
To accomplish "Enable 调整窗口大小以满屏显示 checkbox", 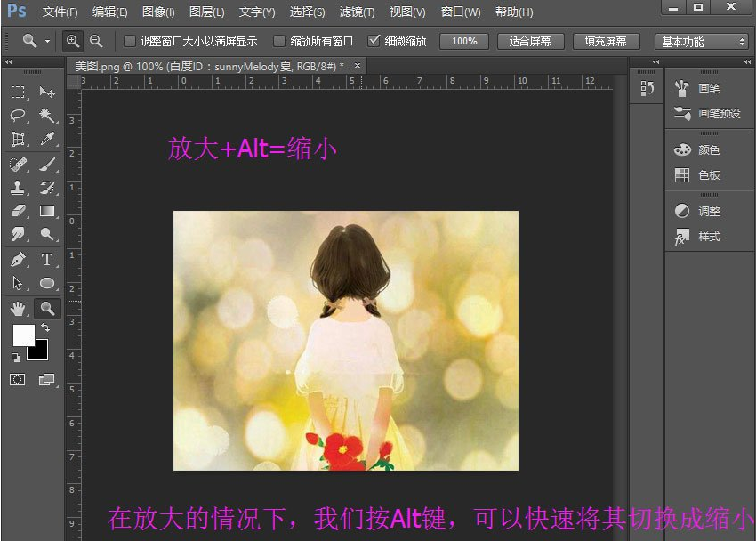I will (130, 41).
